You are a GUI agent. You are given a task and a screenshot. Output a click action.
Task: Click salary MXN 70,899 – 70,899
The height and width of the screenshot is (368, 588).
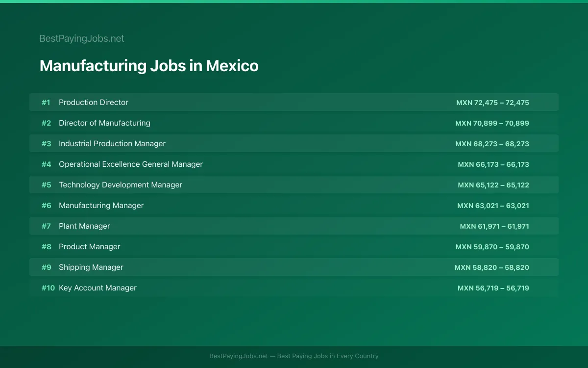pyautogui.click(x=492, y=123)
